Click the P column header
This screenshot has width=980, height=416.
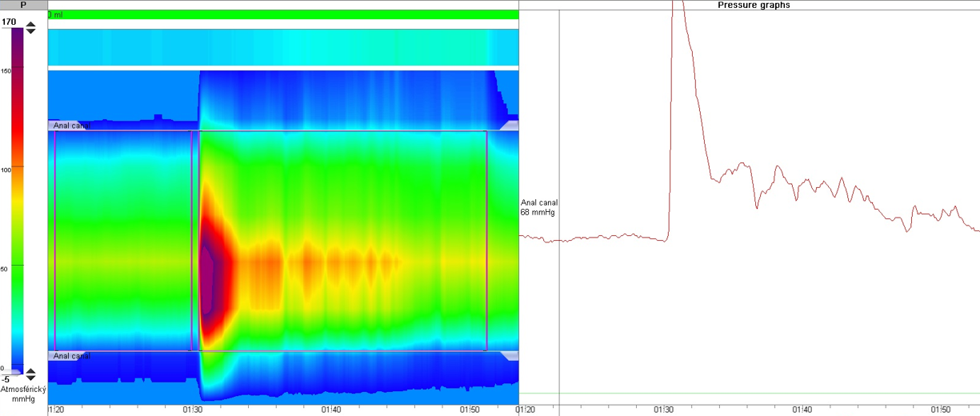23,5
